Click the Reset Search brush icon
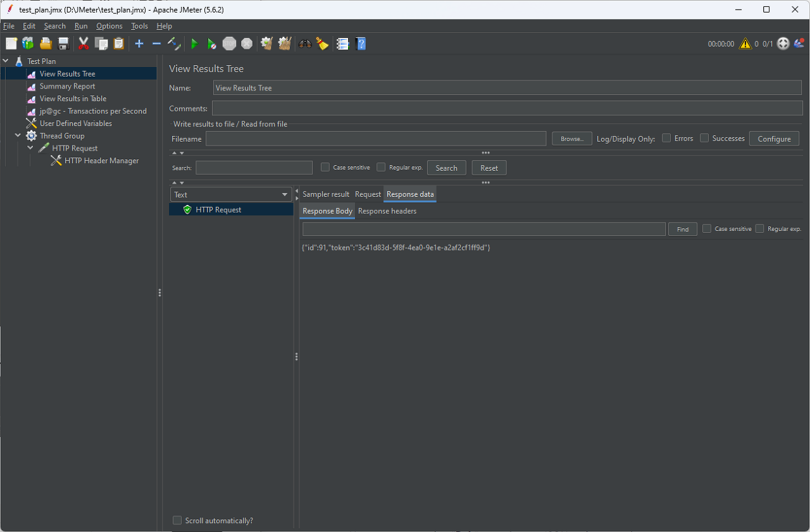The height and width of the screenshot is (532, 810). click(323, 44)
